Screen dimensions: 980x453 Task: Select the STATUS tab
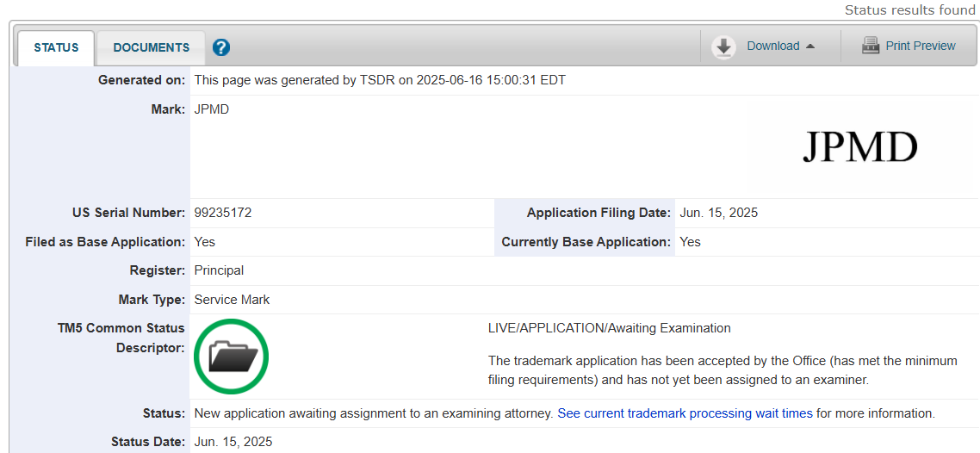56,47
